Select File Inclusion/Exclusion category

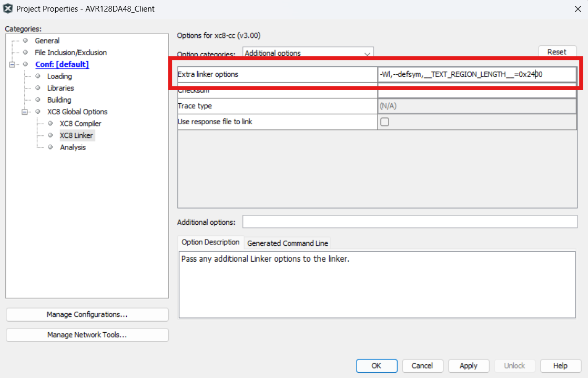tap(70, 53)
